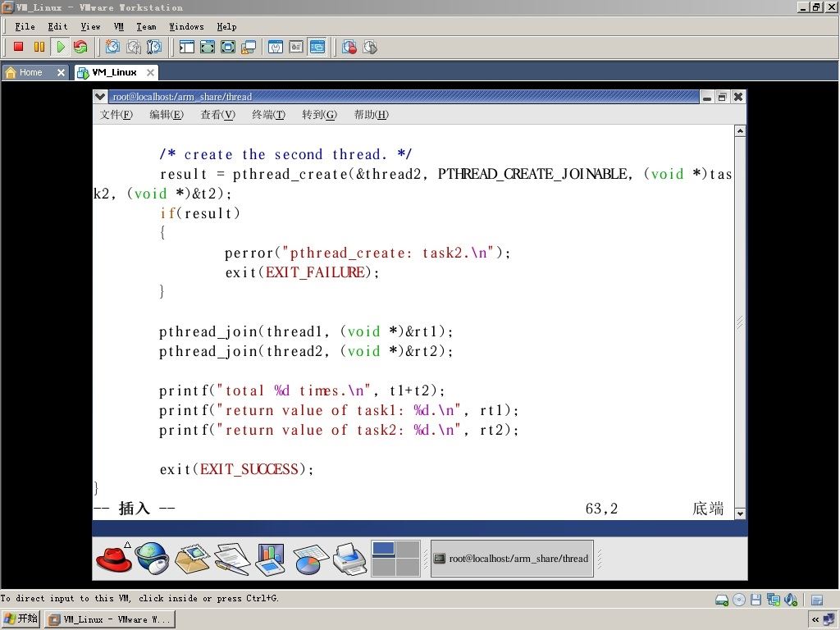This screenshot has width=840, height=630.
Task: Click the message log icon in VMware status bar
Action: pos(817,600)
